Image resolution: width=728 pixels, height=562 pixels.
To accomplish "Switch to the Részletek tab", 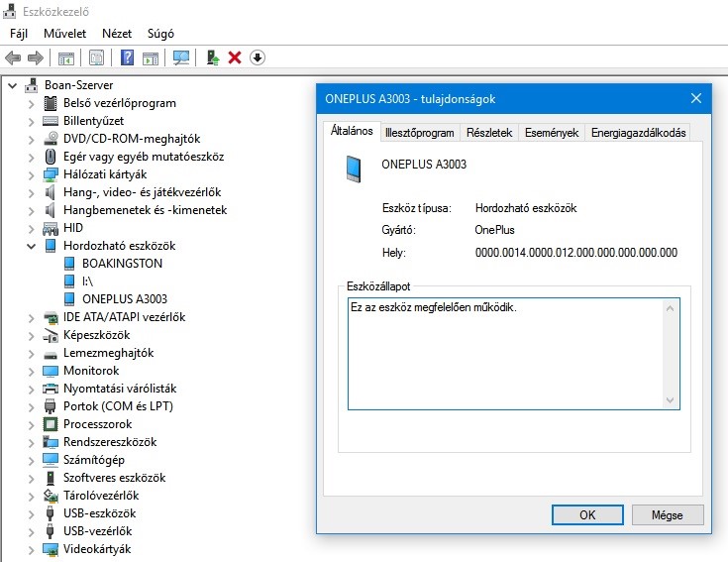I will click(489, 133).
